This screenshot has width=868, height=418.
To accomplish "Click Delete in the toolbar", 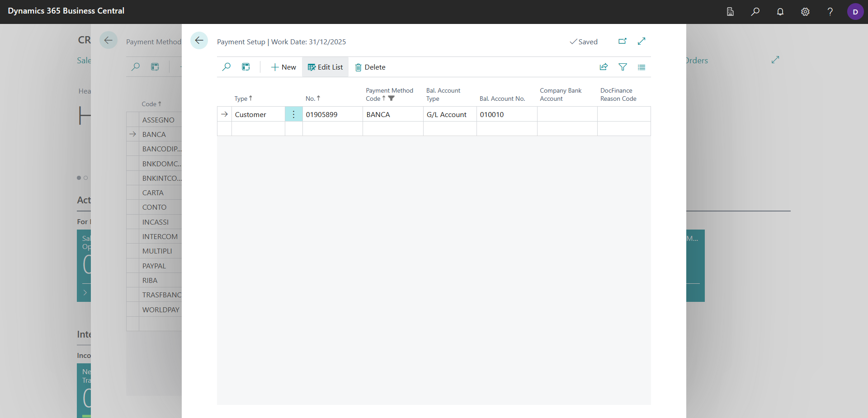I will click(370, 67).
